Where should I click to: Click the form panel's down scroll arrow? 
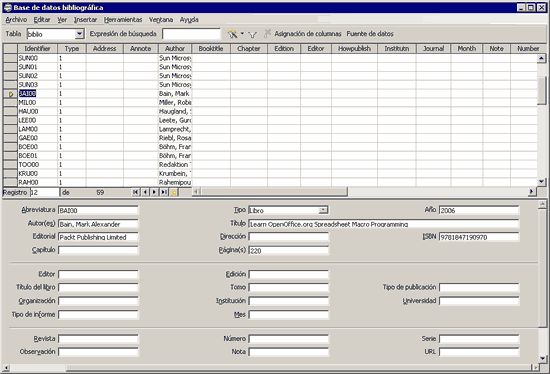[x=543, y=359]
